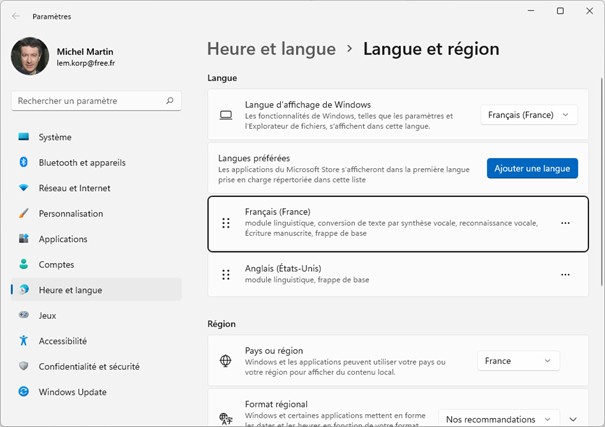This screenshot has height=427, width=605.
Task: Click drag handle for Anglais (États-Unis)
Action: [226, 275]
